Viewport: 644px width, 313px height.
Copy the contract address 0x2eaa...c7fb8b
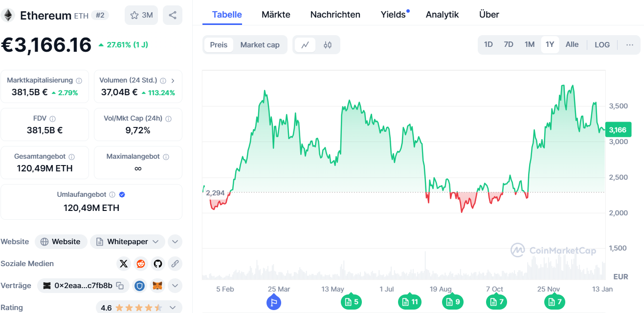click(x=120, y=286)
